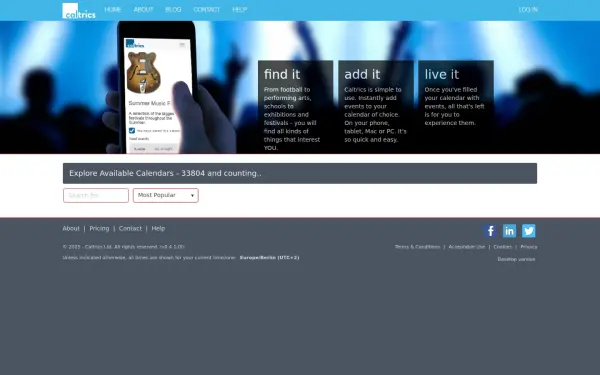
Task: Open the Acceptable Use link
Action: pos(467,247)
